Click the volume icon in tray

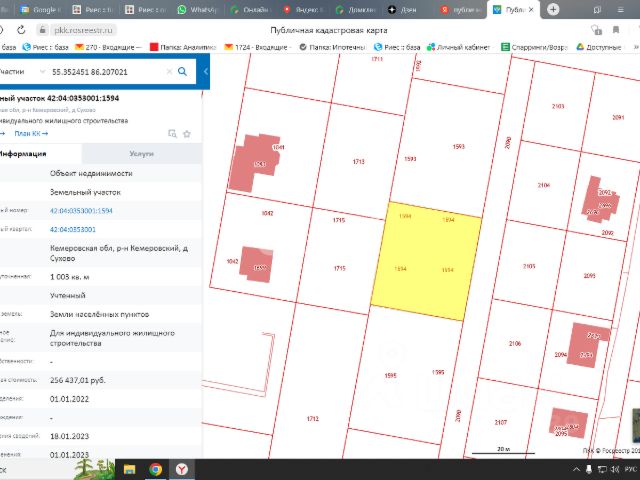point(616,470)
